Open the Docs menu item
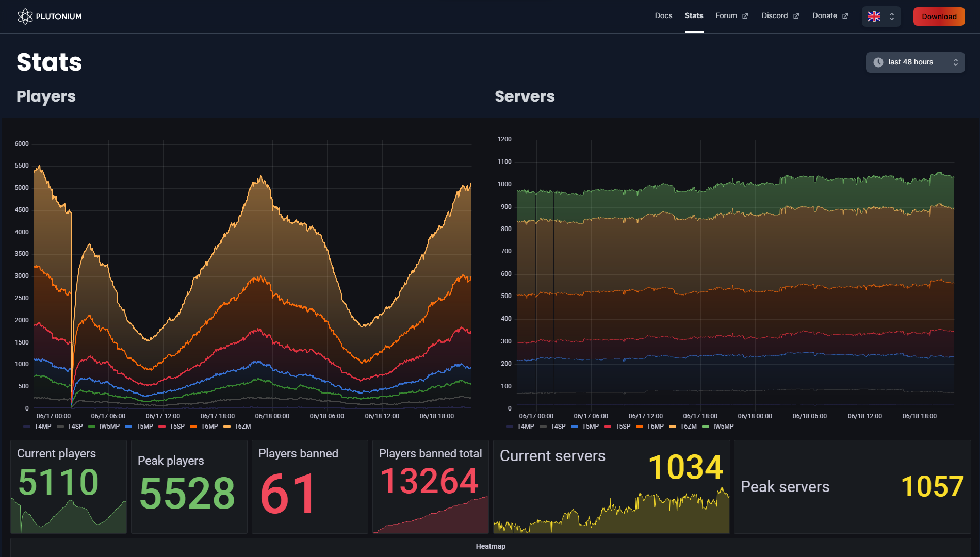 click(663, 16)
